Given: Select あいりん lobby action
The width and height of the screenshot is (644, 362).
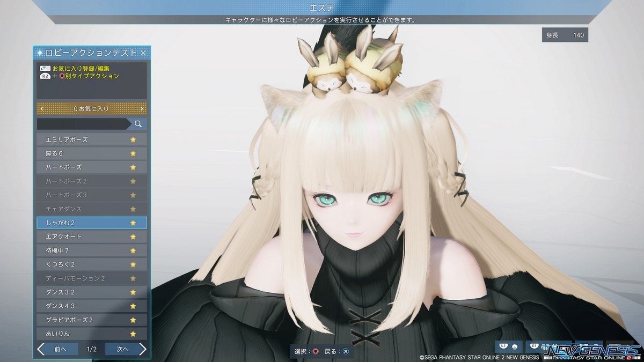Looking at the screenshot, I should (92, 334).
